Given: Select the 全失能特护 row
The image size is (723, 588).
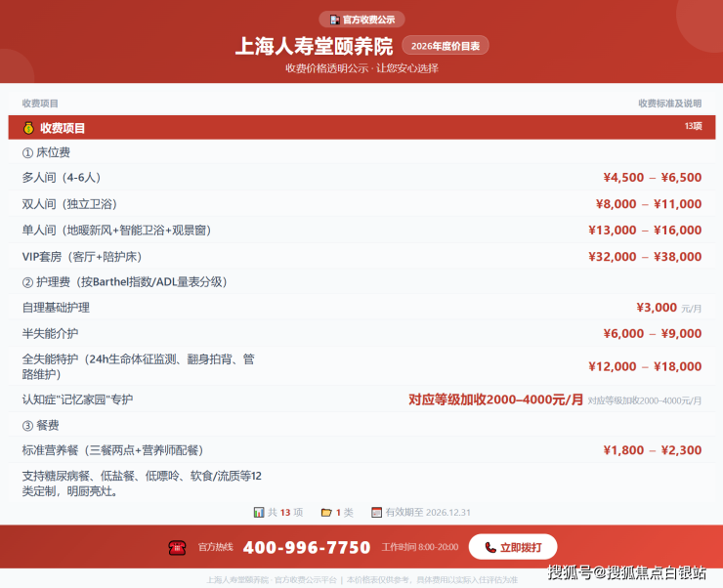Looking at the screenshot, I should pos(361,366).
